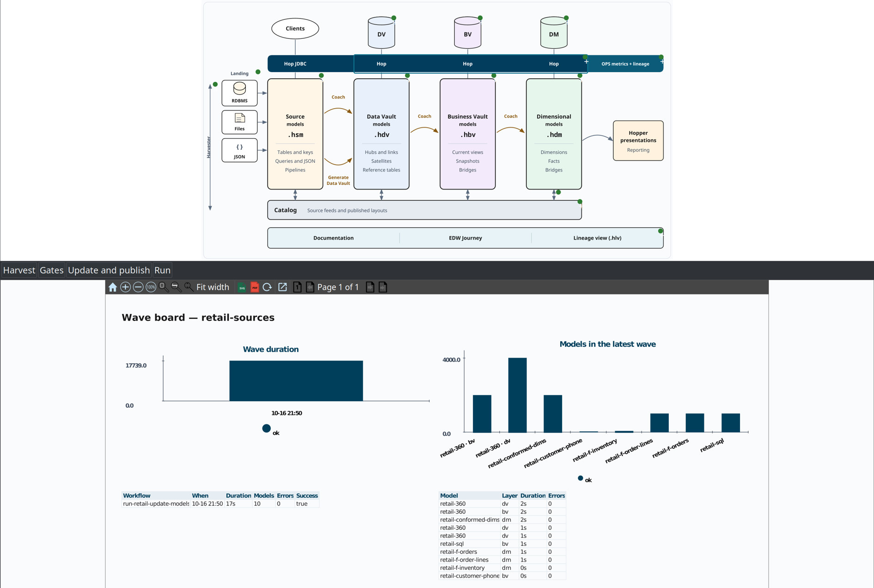Reset zoom to 100%
The height and width of the screenshot is (588, 874).
(x=151, y=287)
